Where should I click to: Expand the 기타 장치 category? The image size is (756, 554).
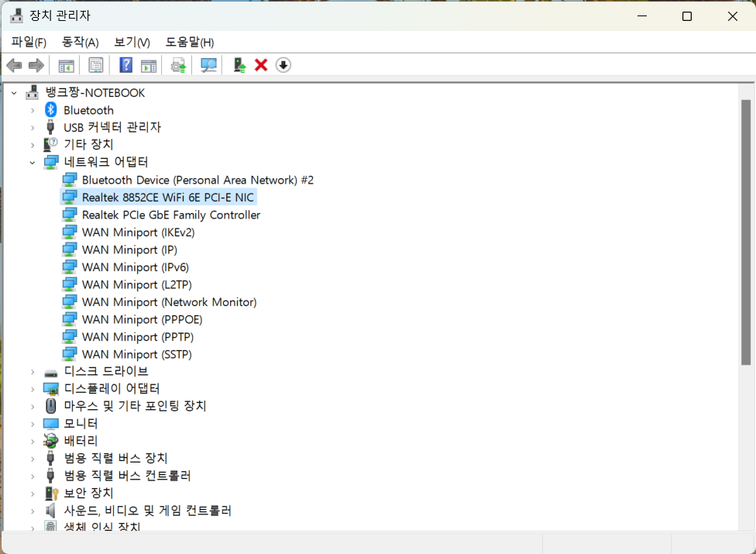(x=33, y=145)
